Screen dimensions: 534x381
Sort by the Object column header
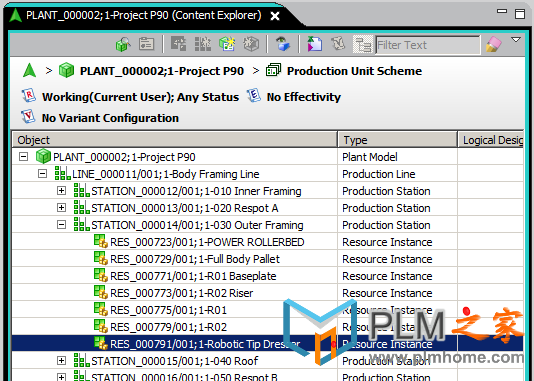point(175,140)
